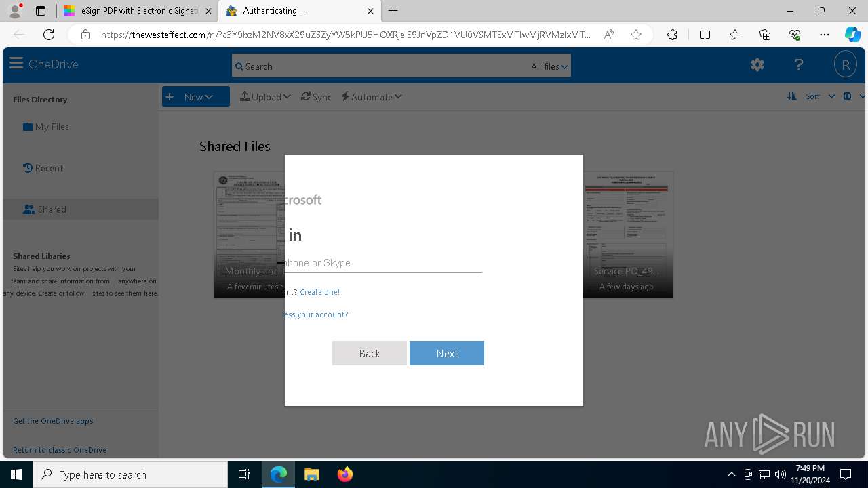The width and height of the screenshot is (868, 488).
Task: Switch the view layout grid icon
Action: tap(847, 96)
